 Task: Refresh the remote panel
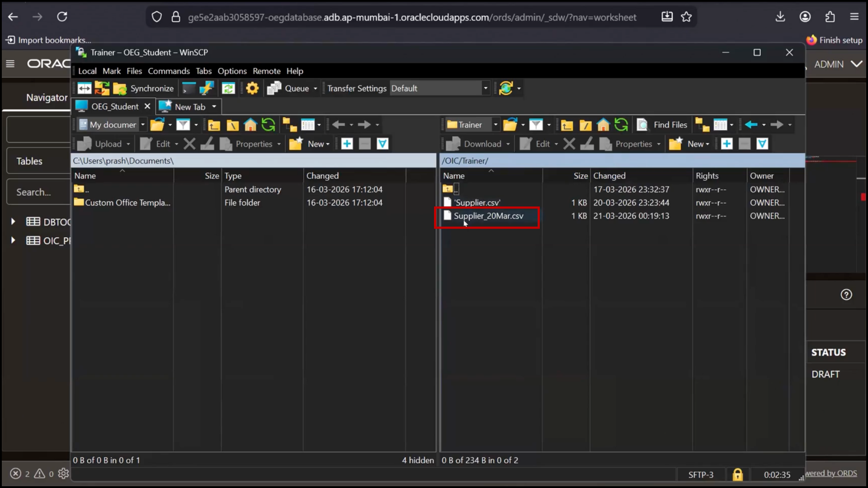(621, 125)
